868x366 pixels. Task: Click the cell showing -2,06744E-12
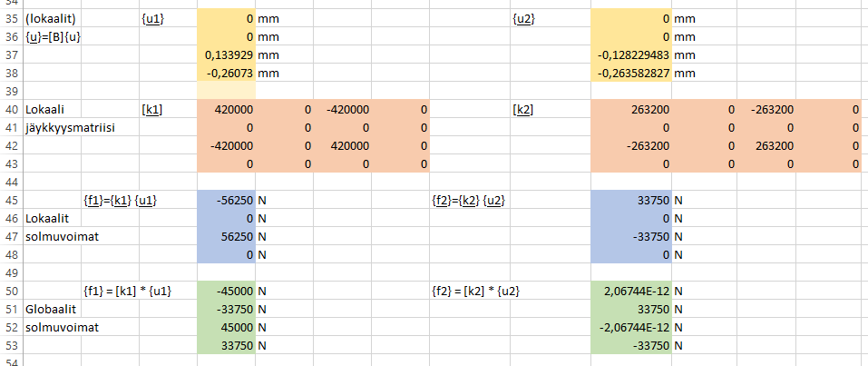coord(630,327)
